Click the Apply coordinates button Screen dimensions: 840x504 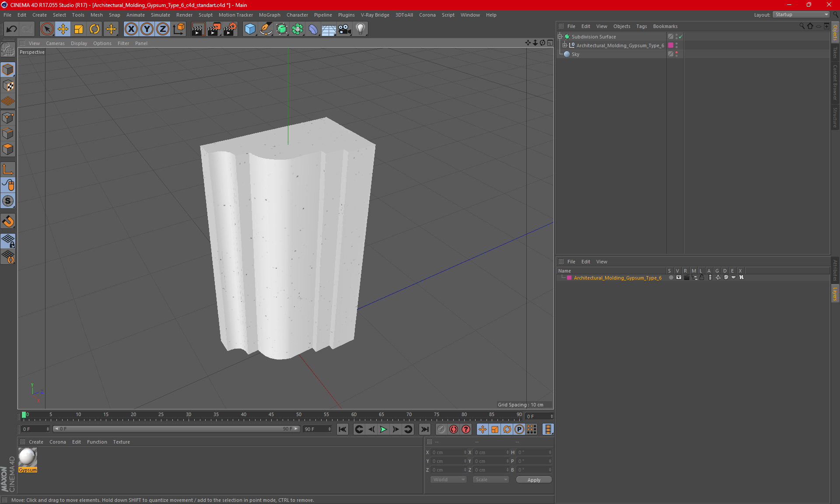tap(534, 480)
